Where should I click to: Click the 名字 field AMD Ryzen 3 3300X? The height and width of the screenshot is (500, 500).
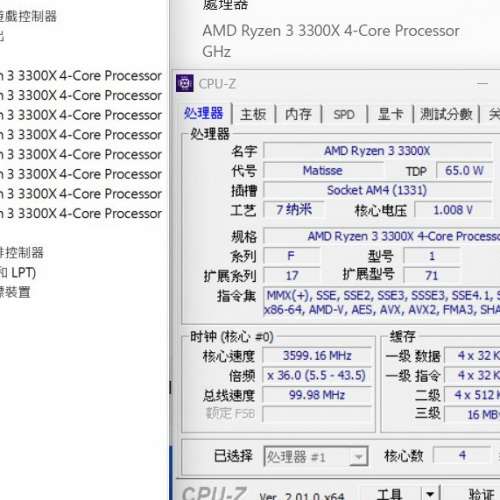377,151
